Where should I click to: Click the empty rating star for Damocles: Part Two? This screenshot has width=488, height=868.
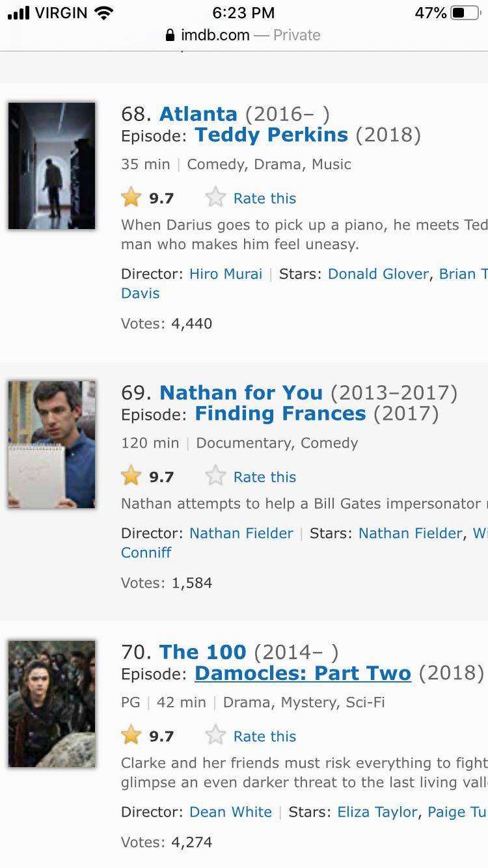coord(215,736)
